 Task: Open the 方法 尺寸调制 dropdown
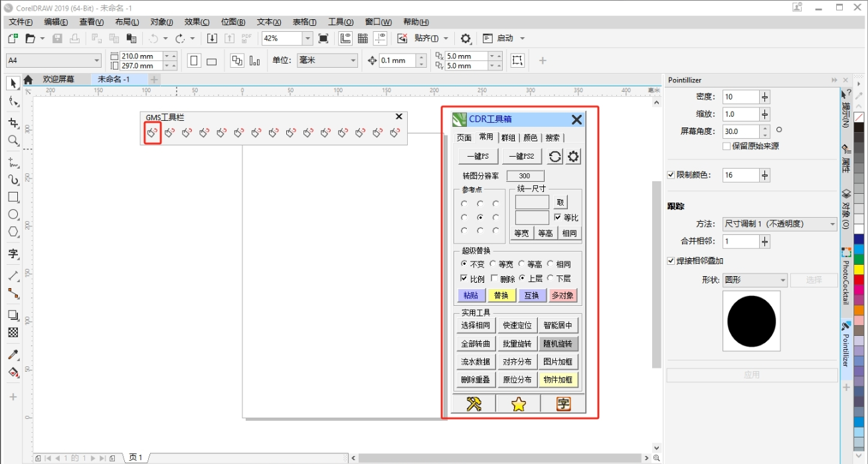(780, 224)
